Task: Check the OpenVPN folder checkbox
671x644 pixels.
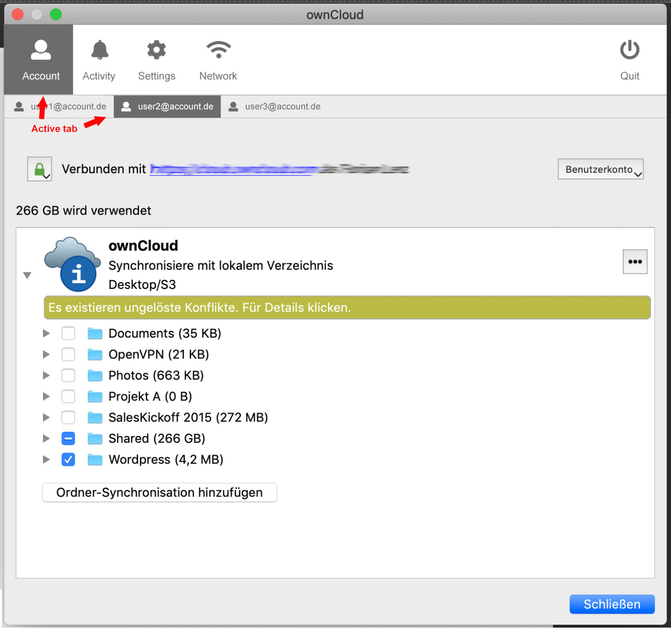Action: (x=69, y=355)
